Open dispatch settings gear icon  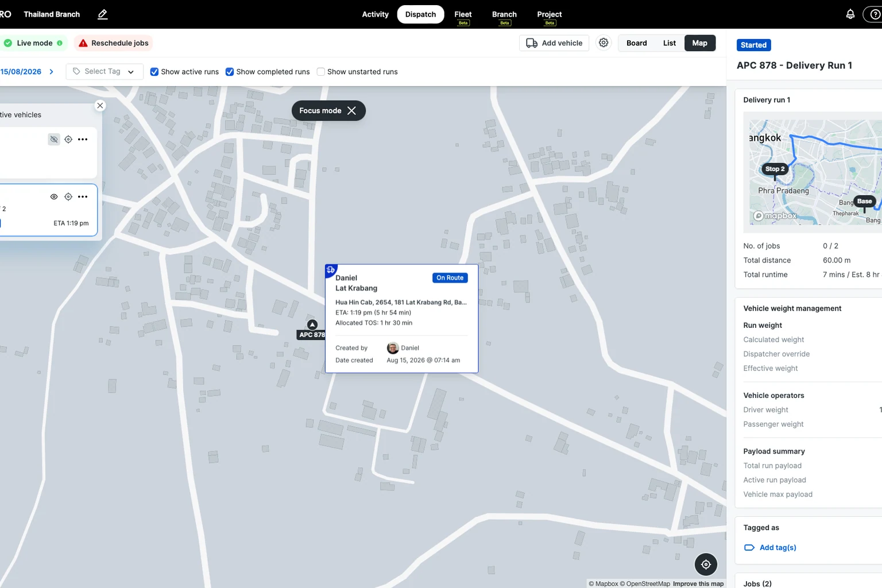tap(604, 43)
